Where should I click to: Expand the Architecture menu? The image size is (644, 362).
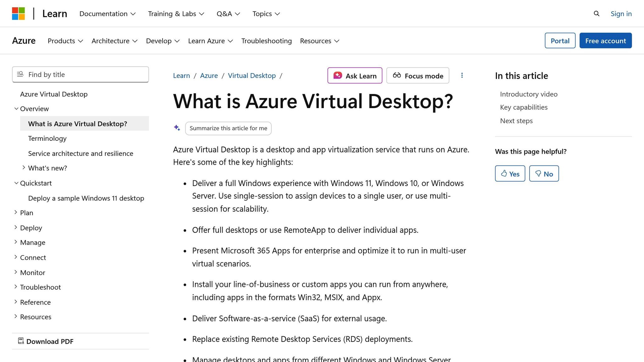click(x=114, y=41)
